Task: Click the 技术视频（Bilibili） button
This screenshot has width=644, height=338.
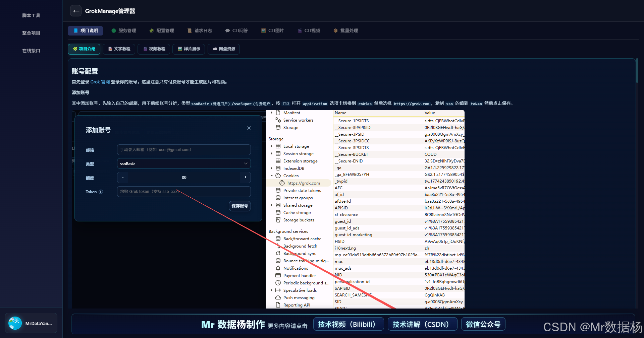Action: click(x=348, y=324)
